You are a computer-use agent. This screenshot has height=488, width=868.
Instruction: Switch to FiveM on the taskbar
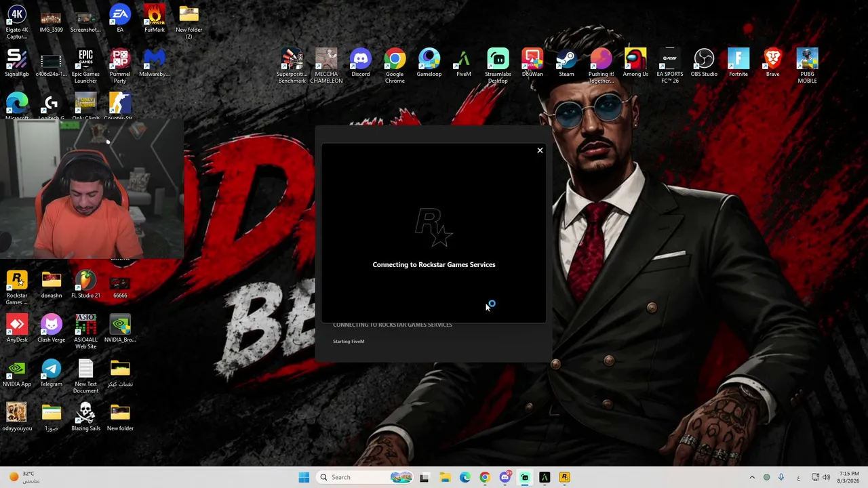point(545,477)
